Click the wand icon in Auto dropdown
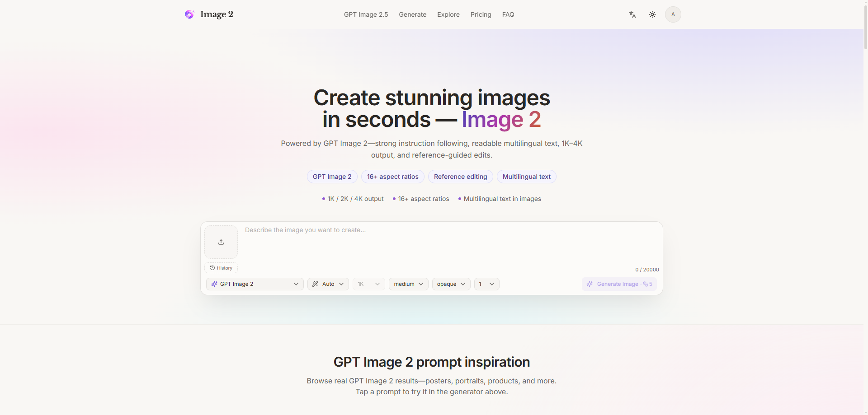 [x=315, y=284]
